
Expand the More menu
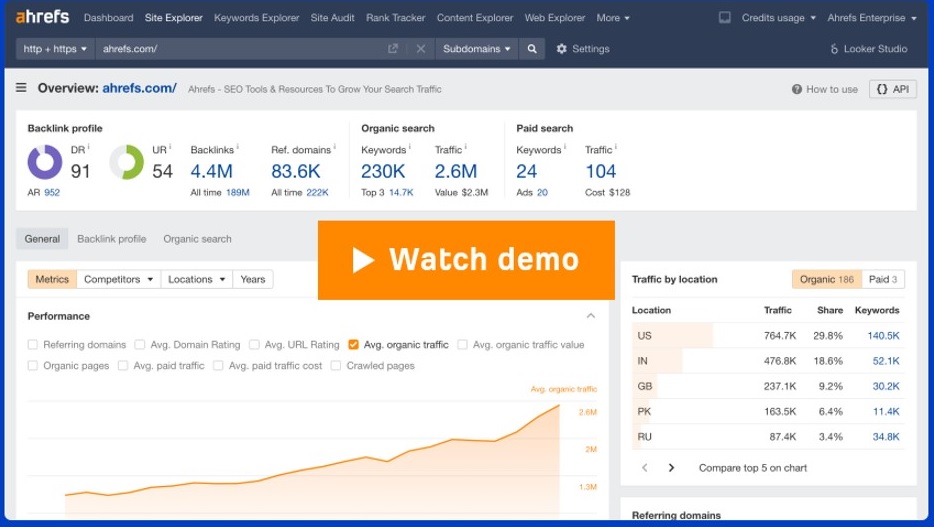(613, 18)
